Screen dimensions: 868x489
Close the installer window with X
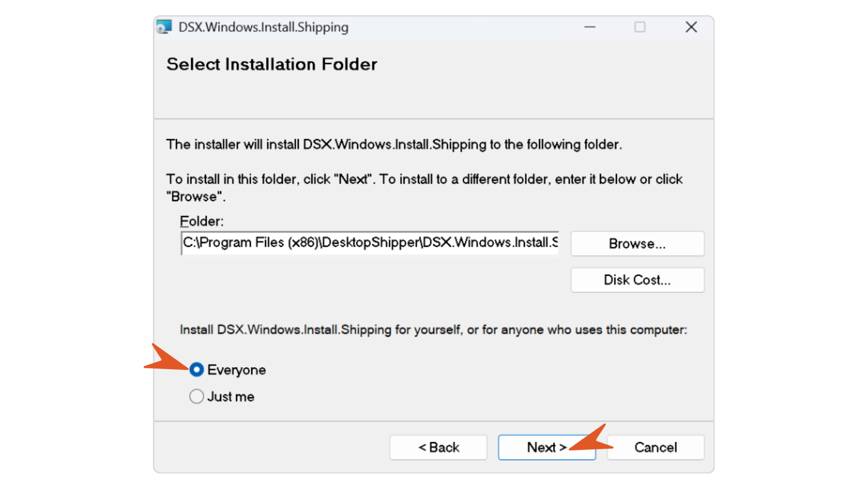click(x=691, y=27)
